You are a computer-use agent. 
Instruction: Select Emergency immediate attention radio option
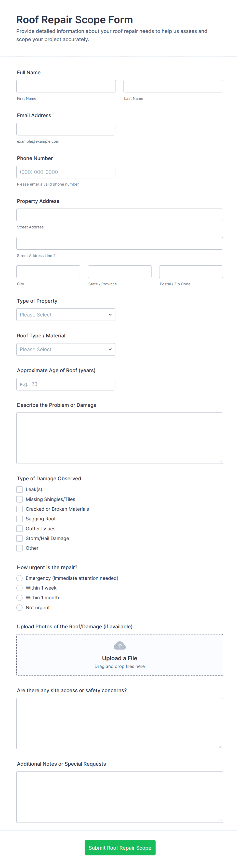(20, 578)
